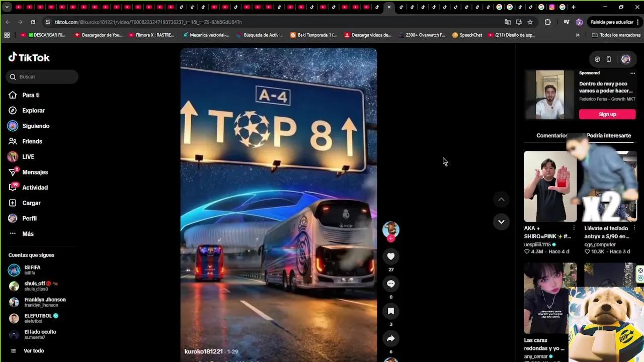Viewport: 644px width, 362px height.
Task: Open TikTok coins icon top right
Action: 597,59
